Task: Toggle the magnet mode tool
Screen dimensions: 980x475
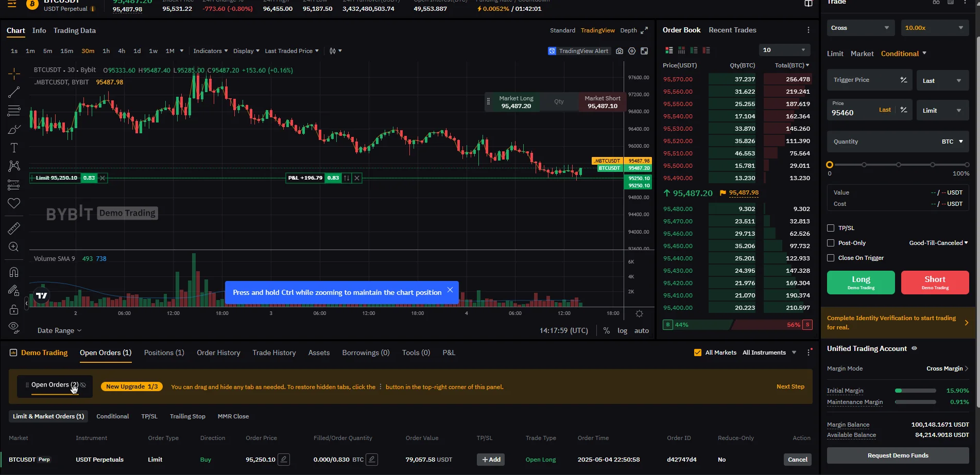Action: pos(14,272)
